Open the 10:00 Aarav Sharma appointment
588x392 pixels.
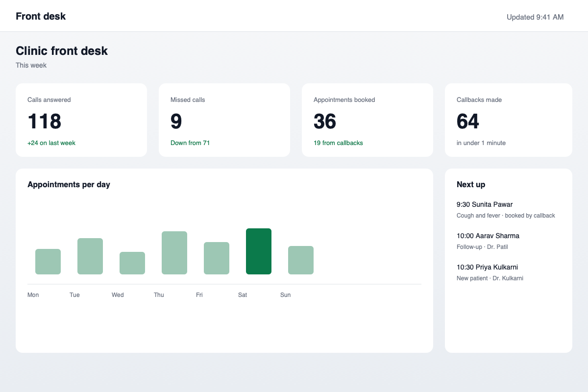(x=488, y=236)
